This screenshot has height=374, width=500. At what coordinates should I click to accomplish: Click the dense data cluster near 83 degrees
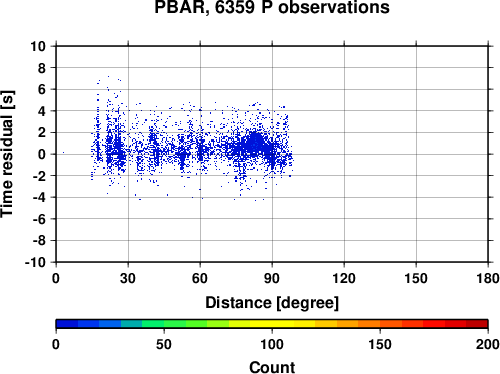tap(255, 143)
